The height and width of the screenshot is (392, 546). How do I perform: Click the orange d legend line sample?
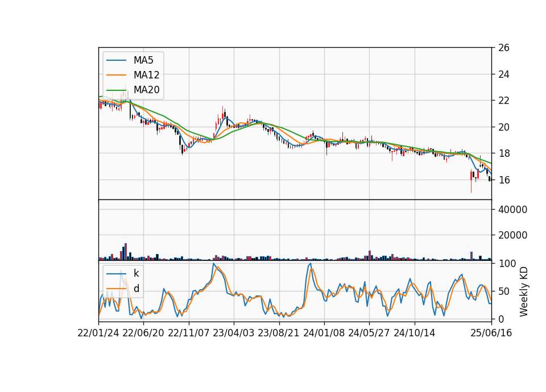point(116,289)
